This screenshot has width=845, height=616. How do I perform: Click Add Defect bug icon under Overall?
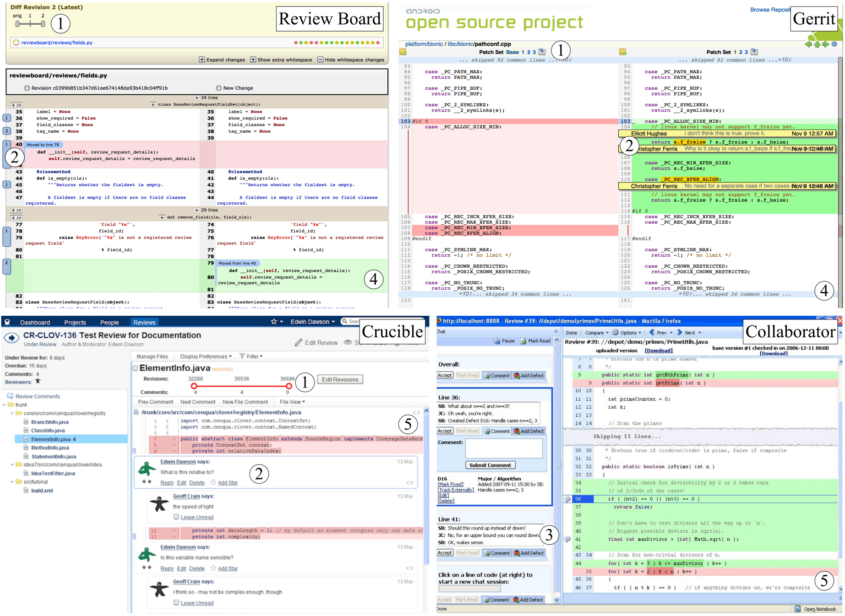coord(517,376)
